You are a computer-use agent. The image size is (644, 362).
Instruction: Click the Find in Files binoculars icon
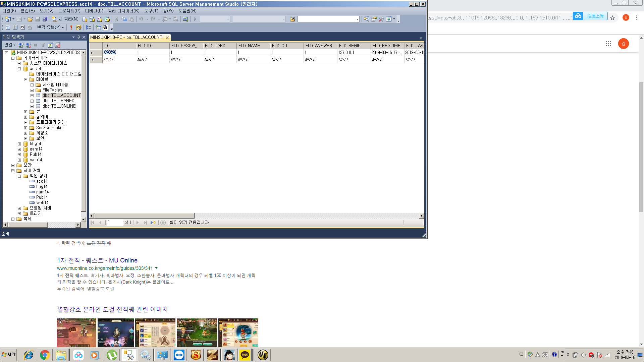point(292,19)
